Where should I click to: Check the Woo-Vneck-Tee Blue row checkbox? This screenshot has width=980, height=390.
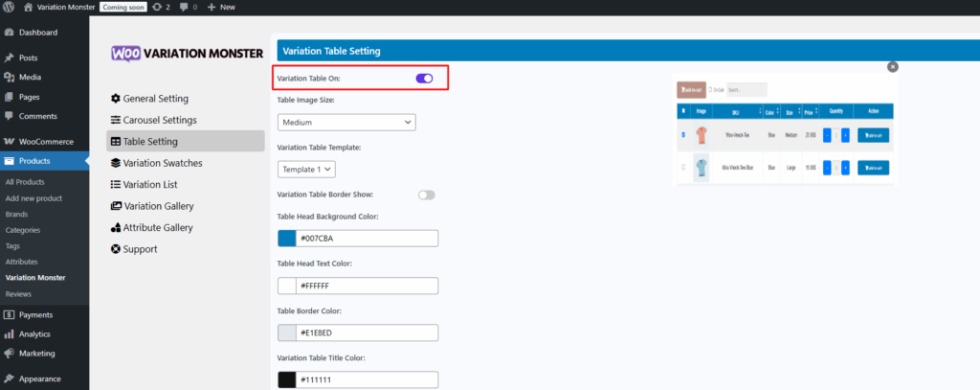point(683,168)
